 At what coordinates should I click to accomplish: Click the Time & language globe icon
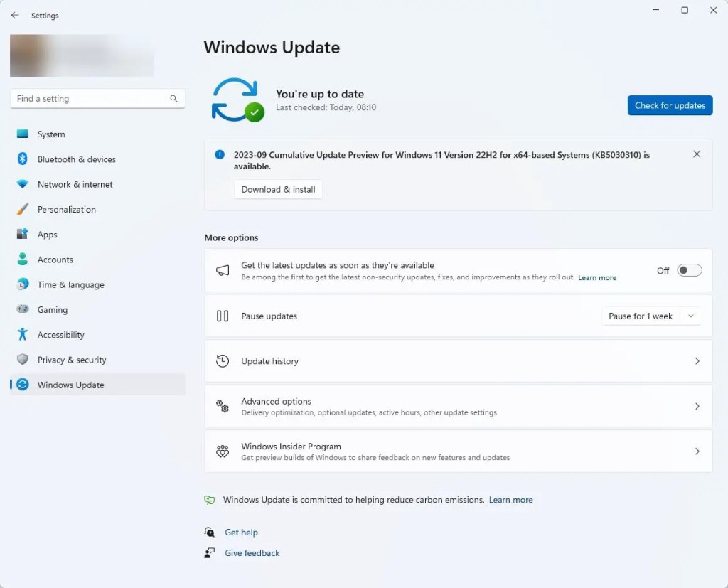click(22, 284)
